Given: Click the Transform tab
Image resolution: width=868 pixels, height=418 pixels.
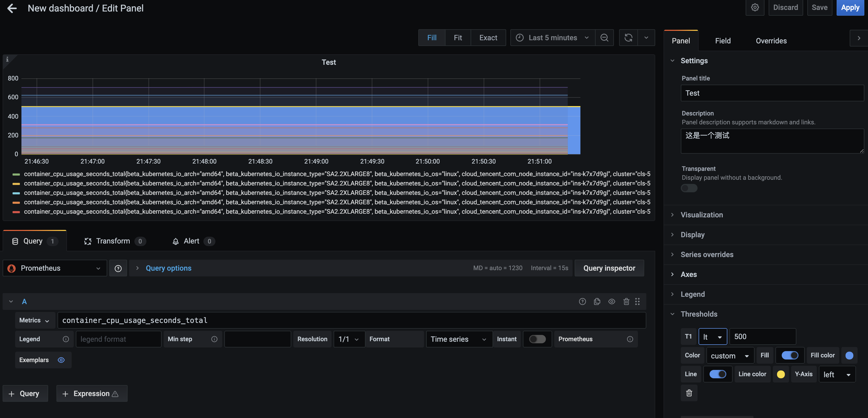Looking at the screenshot, I should pyautogui.click(x=113, y=241).
